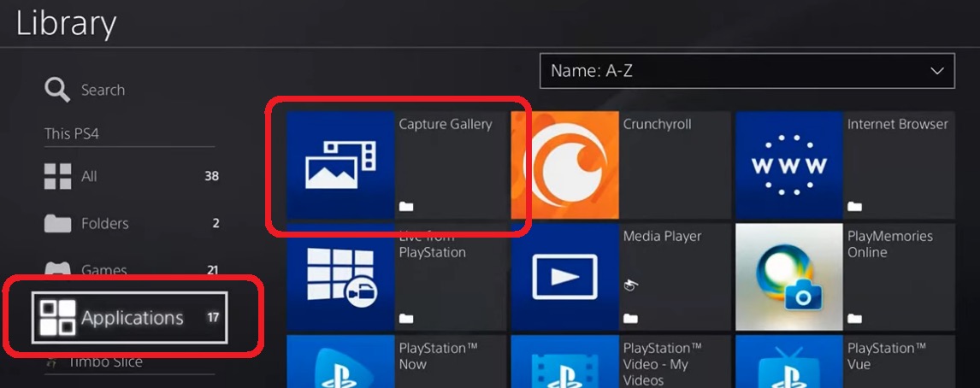This screenshot has height=388, width=980.
Task: Click the Games count 21
Action: 212,270
